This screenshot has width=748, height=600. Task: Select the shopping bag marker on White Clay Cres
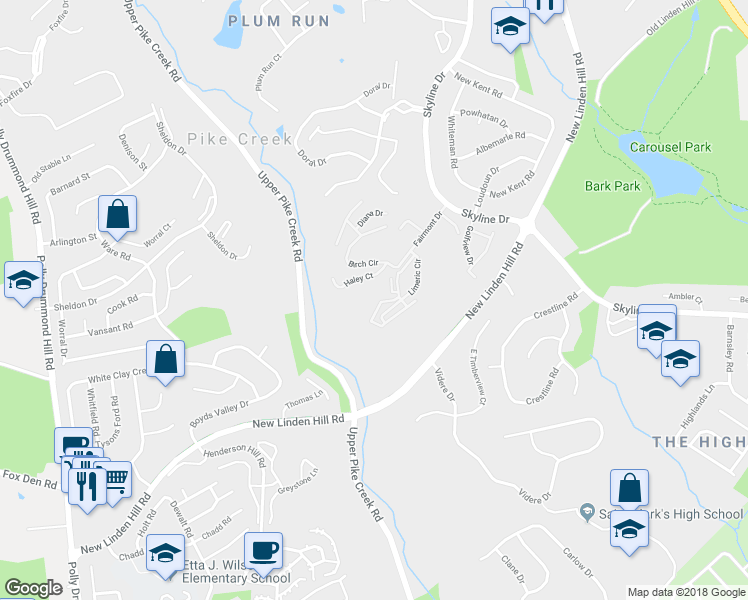point(165,360)
